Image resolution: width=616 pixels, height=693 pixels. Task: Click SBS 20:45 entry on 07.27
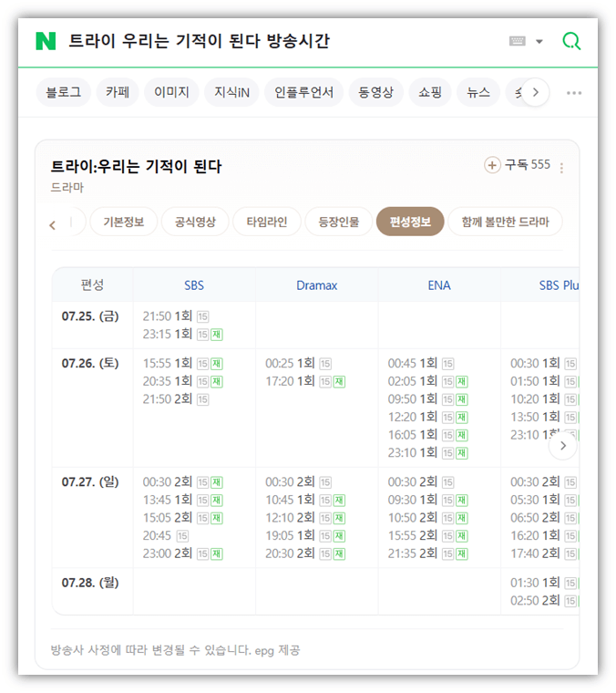[x=166, y=535]
